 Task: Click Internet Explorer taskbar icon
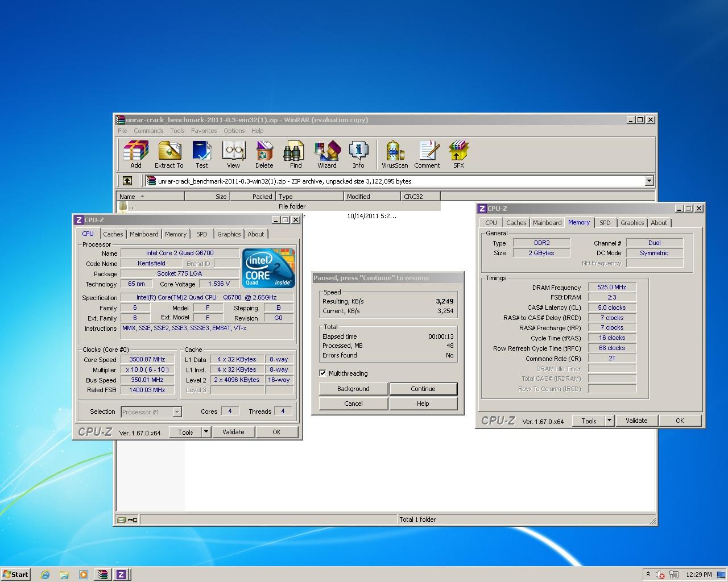pos(45,575)
